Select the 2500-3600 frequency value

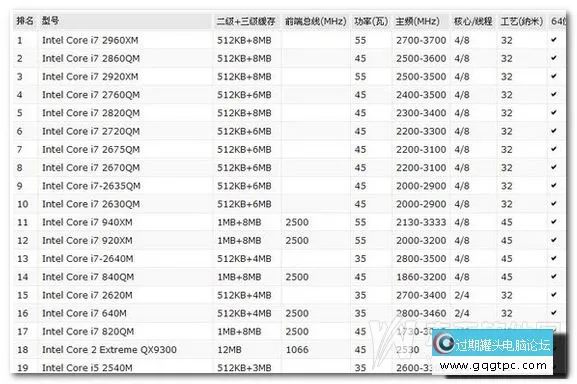421,58
